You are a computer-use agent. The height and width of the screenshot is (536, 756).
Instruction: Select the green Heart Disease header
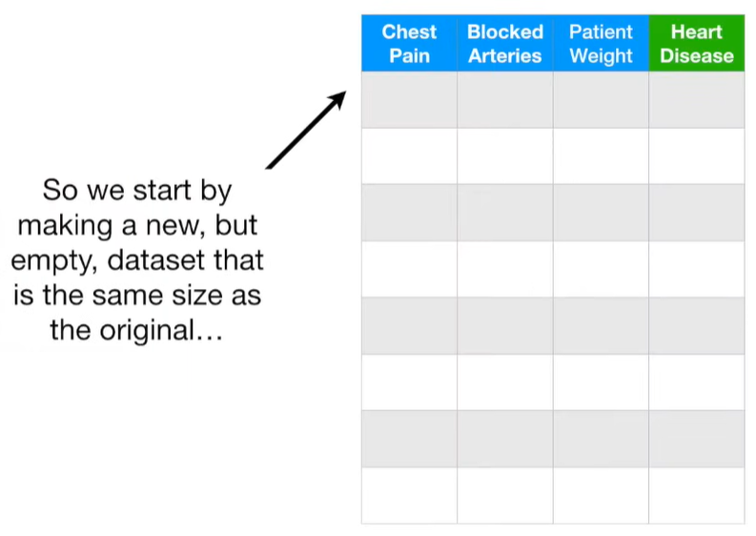pos(697,44)
